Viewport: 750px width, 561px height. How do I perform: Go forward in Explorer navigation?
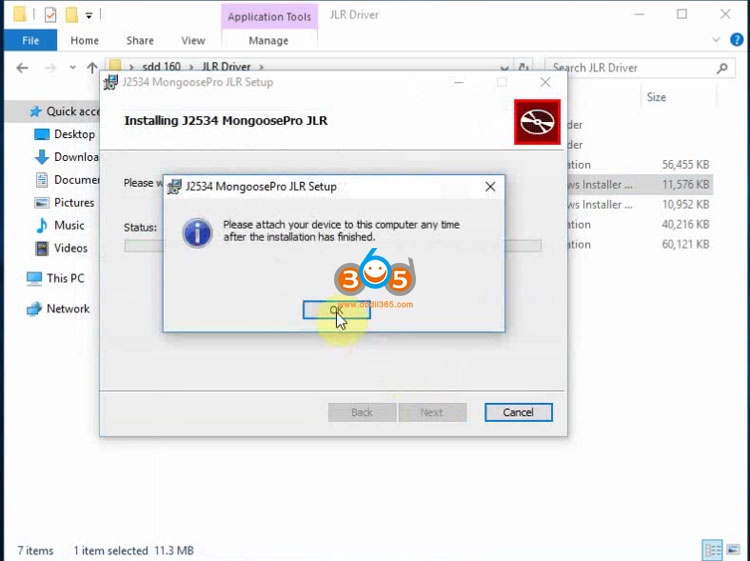tap(50, 68)
